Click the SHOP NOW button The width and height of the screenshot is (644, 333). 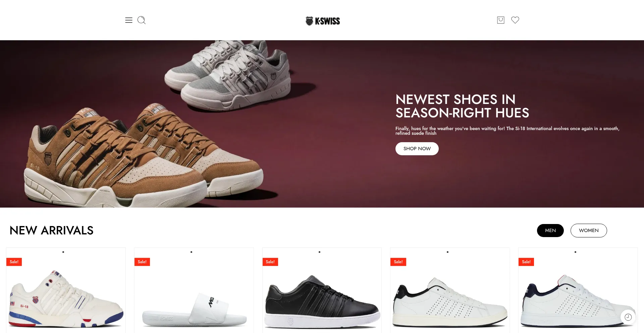(417, 149)
